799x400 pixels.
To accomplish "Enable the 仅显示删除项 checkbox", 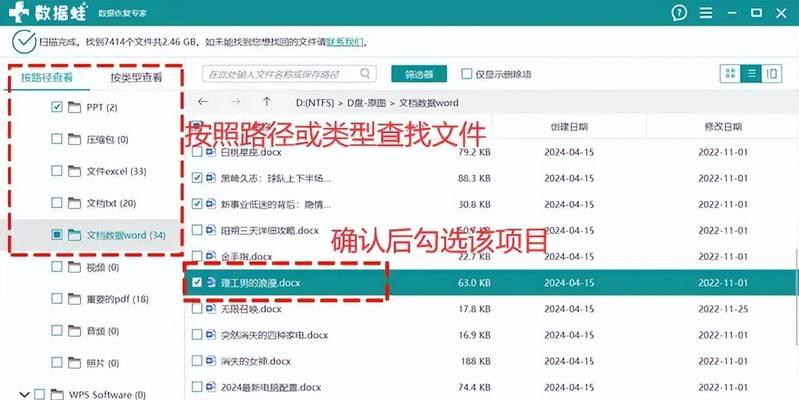I will tap(466, 74).
